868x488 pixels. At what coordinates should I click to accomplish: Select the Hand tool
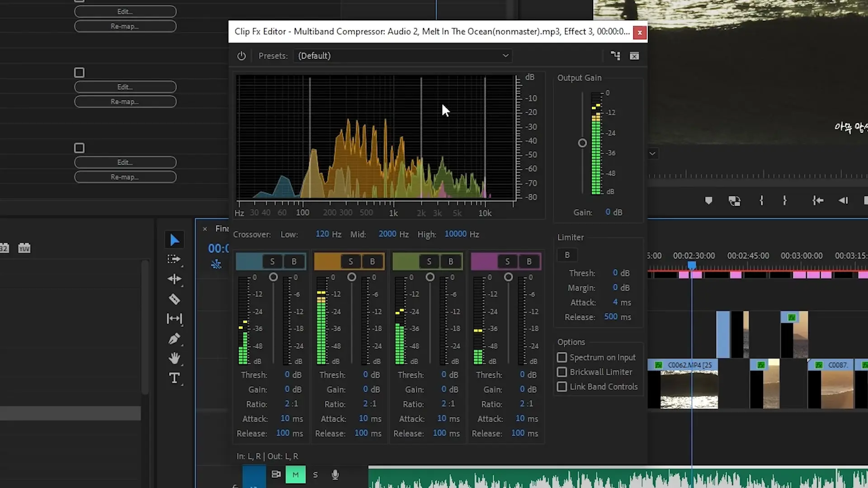coord(174,359)
